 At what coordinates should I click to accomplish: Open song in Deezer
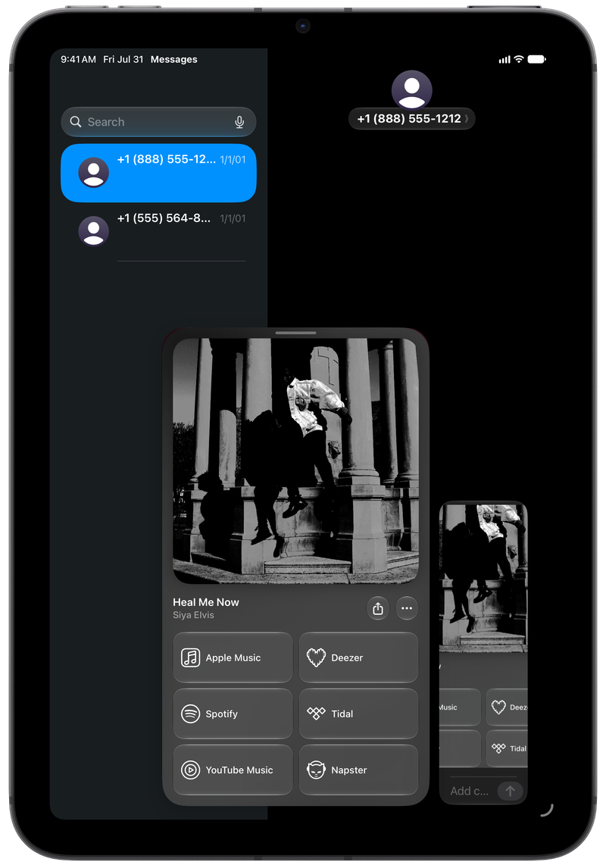(358, 657)
